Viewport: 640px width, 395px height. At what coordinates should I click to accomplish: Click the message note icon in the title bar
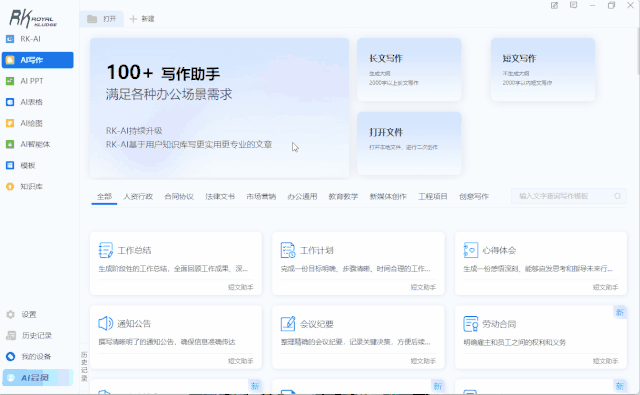[x=573, y=5]
